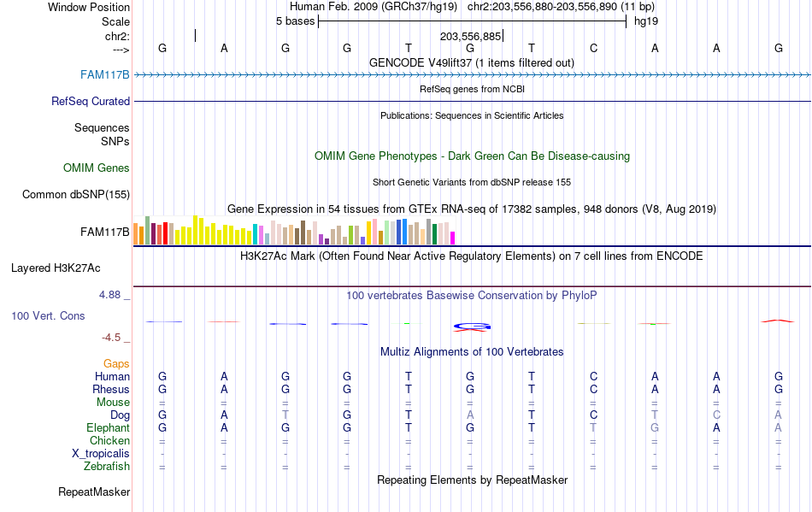
Task: Click the chr2:203,556,880-203,556,890 (11 bp) position text
Action: [x=561, y=7]
